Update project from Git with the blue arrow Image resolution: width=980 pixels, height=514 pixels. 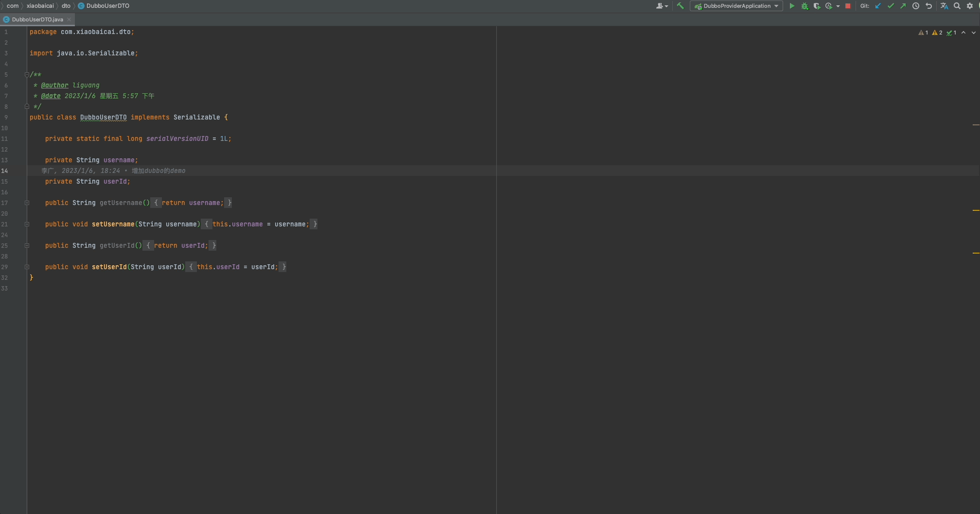click(877, 6)
